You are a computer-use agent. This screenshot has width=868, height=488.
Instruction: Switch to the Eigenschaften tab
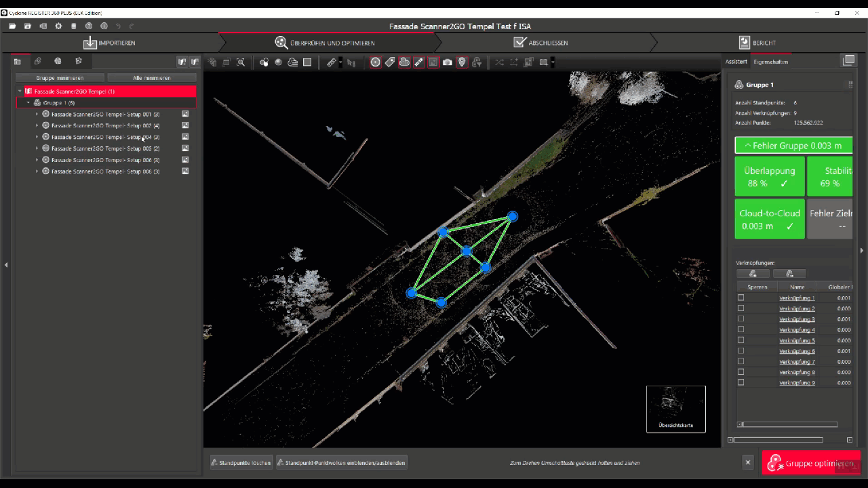click(x=770, y=62)
